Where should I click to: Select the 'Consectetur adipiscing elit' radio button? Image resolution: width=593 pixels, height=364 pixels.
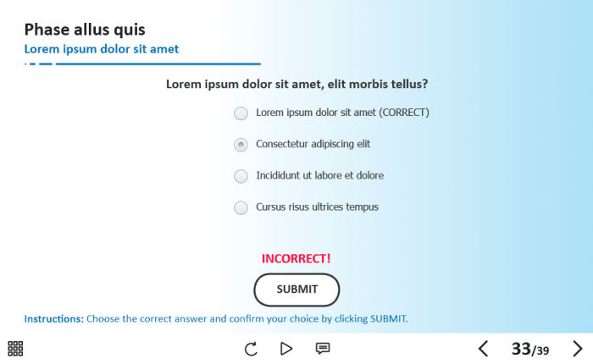(241, 145)
